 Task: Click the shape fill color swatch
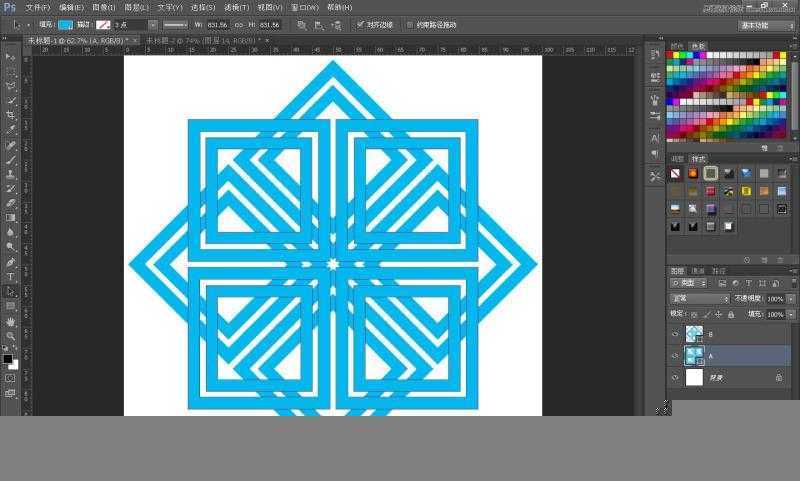(x=65, y=25)
